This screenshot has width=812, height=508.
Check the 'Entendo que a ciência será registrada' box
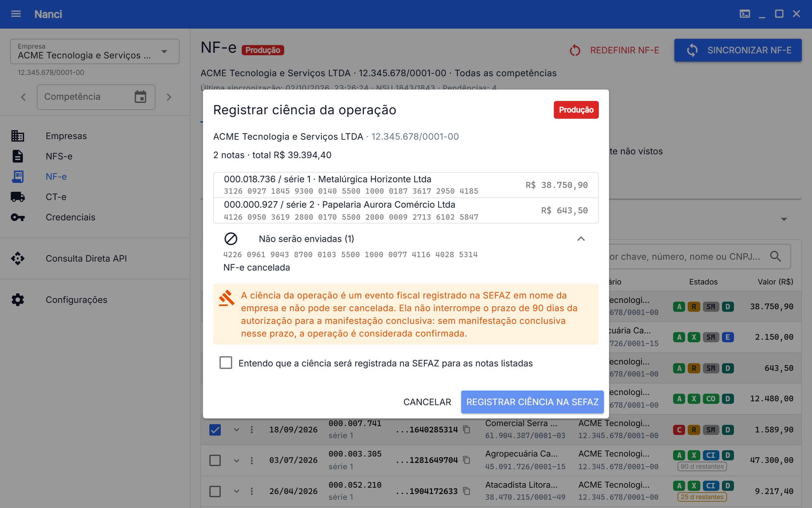pos(226,363)
